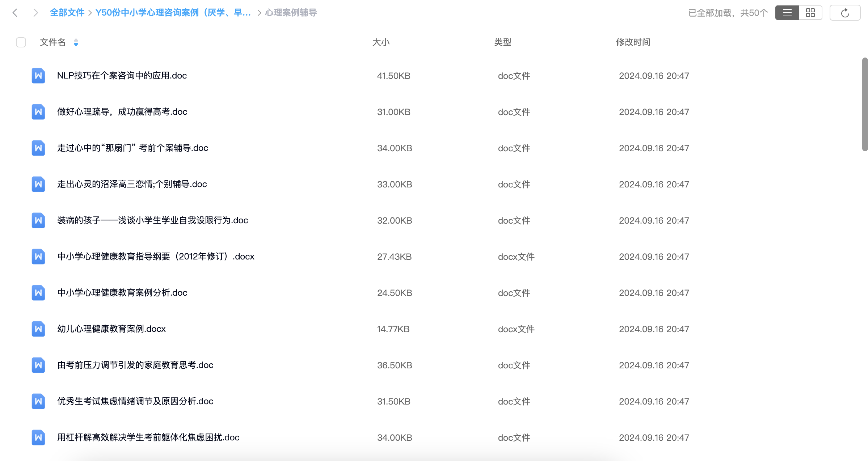The height and width of the screenshot is (461, 868).
Task: Tick the select-all checkbox
Action: tap(21, 42)
